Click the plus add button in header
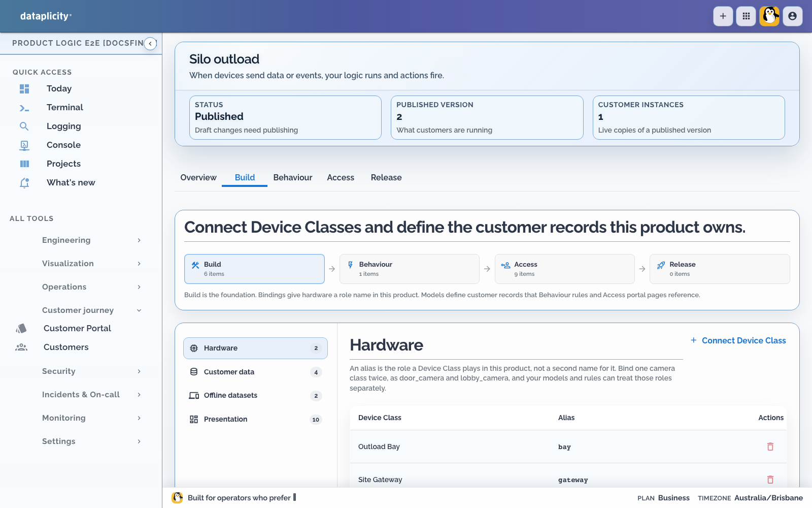812x508 pixels. (x=723, y=16)
